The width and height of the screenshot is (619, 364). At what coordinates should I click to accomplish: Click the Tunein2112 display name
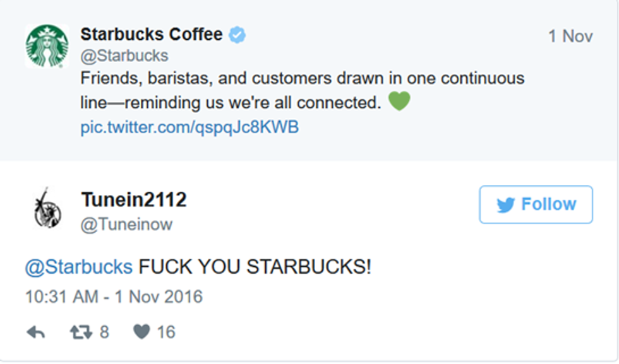(x=134, y=200)
